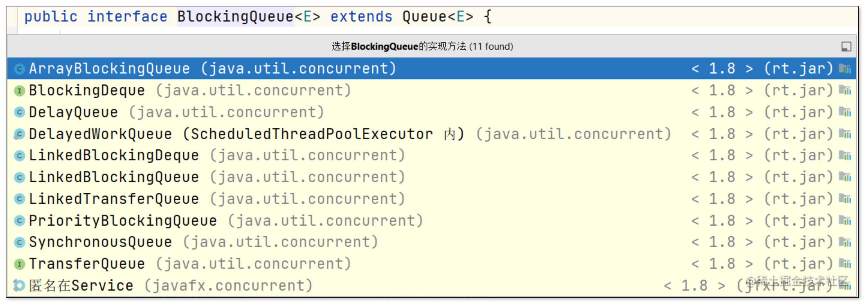Image resolution: width=868 pixels, height=307 pixels.
Task: Click the class icon beside DelayQueue
Action: 20,112
